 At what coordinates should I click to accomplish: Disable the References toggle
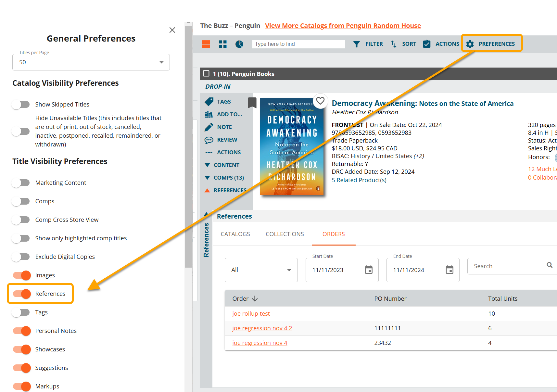(22, 294)
